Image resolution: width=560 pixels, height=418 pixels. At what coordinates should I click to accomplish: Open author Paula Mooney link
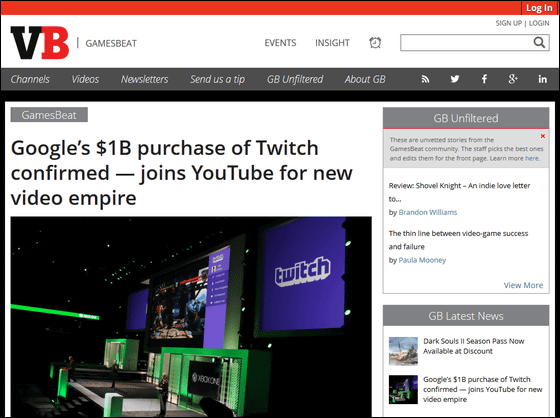tap(422, 260)
